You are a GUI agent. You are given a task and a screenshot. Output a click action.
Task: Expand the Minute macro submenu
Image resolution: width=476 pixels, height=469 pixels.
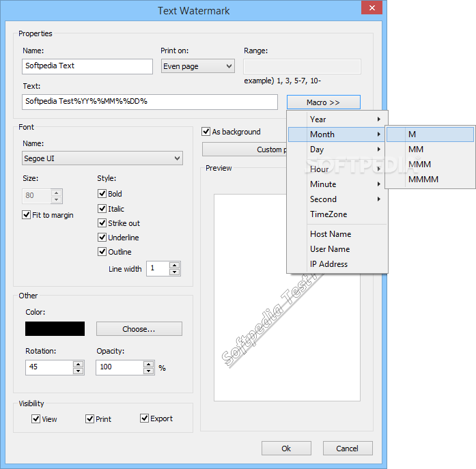(x=337, y=184)
